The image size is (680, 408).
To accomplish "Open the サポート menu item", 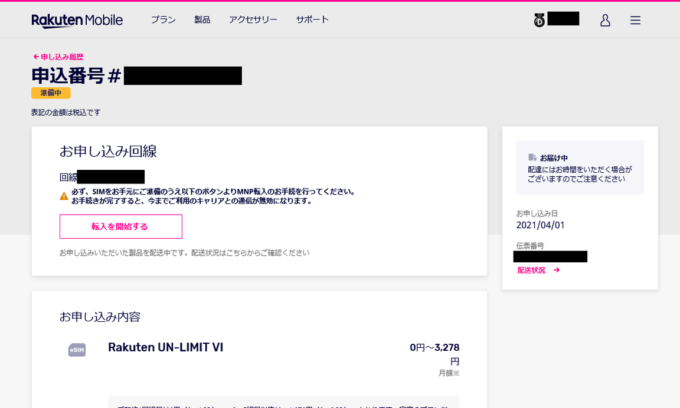I will click(312, 20).
